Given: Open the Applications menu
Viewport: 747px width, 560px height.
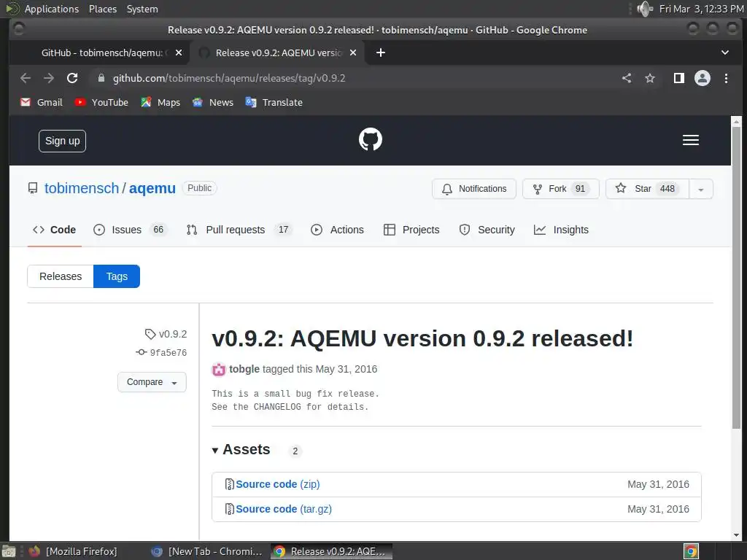Looking at the screenshot, I should click(x=52, y=9).
